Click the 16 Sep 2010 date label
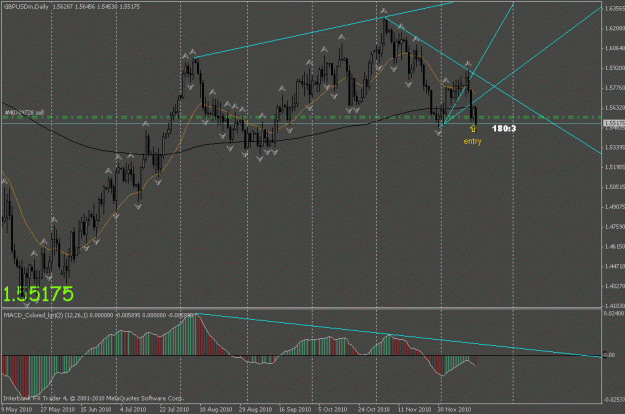The image size is (625, 414). pyautogui.click(x=295, y=410)
